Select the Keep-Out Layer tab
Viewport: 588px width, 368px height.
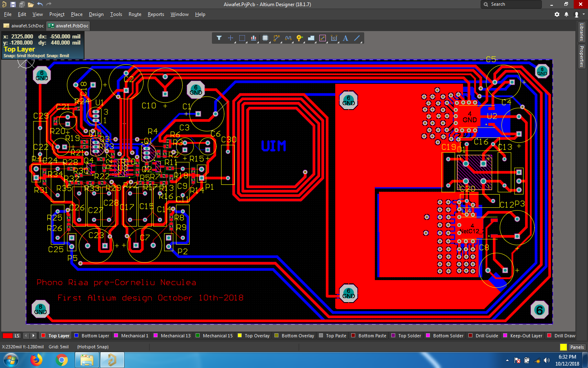pyautogui.click(x=523, y=336)
